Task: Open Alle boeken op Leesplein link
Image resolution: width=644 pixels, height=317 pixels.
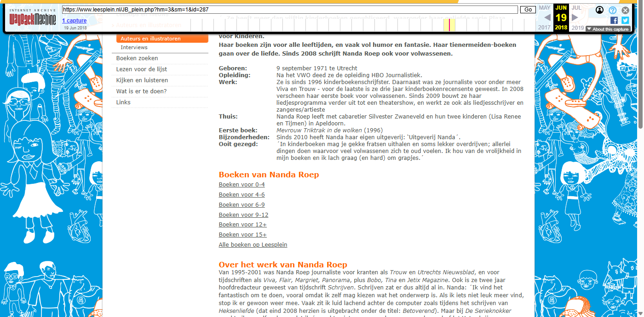Action: pos(253,245)
